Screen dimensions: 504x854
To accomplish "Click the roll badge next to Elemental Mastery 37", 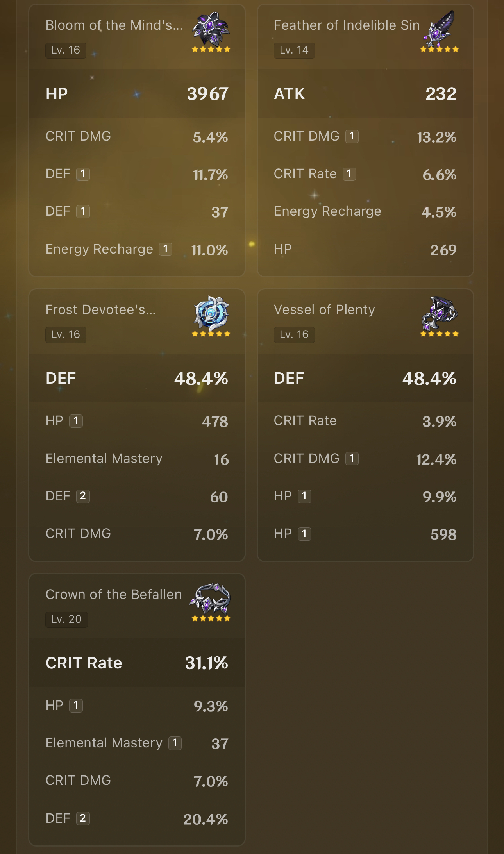I will (175, 743).
